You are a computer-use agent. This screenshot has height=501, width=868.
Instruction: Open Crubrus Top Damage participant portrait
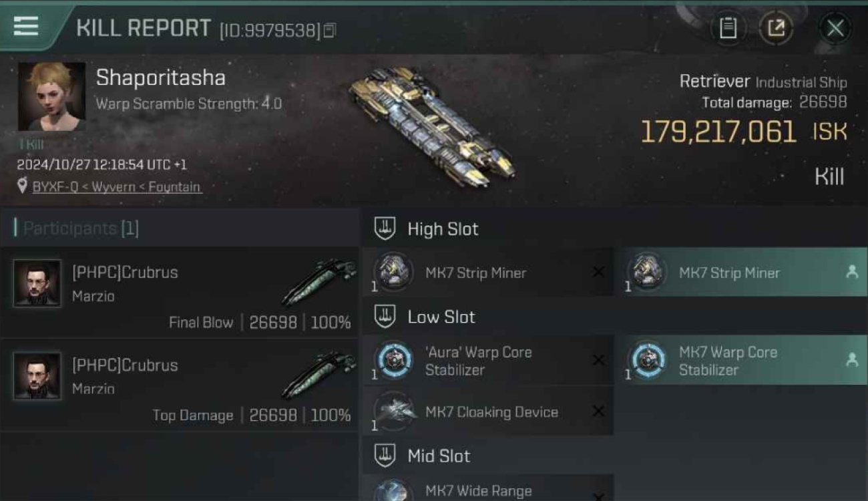[x=37, y=376]
